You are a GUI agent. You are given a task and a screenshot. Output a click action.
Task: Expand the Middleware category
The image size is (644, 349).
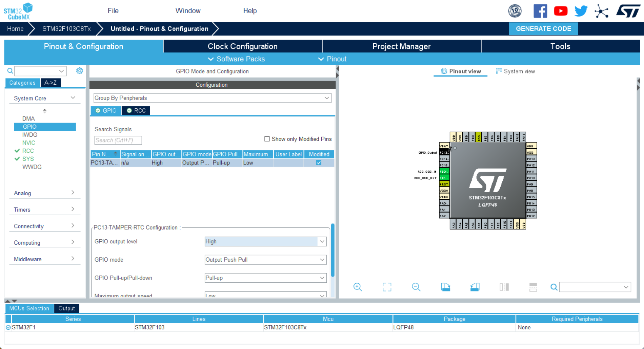point(45,259)
